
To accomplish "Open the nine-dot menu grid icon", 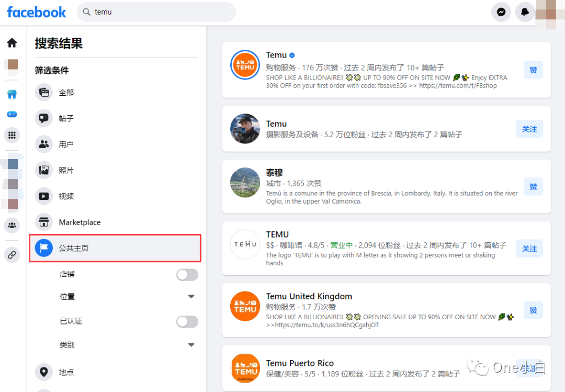I will (12, 135).
